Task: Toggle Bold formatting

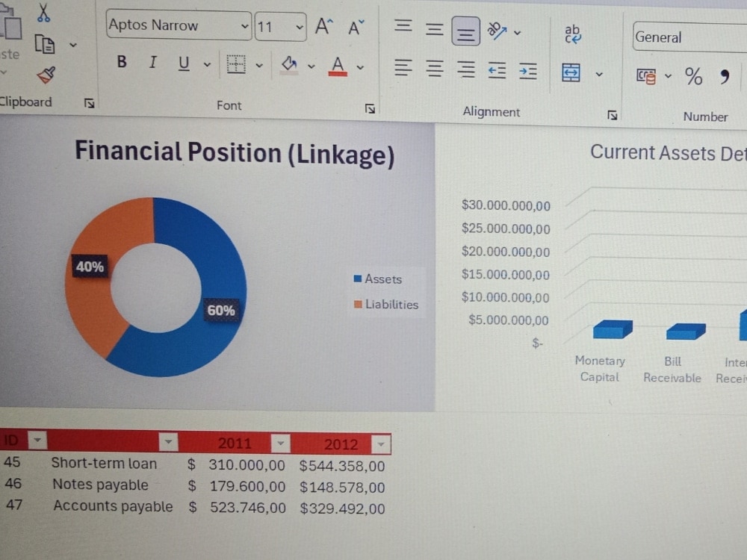Action: point(122,61)
